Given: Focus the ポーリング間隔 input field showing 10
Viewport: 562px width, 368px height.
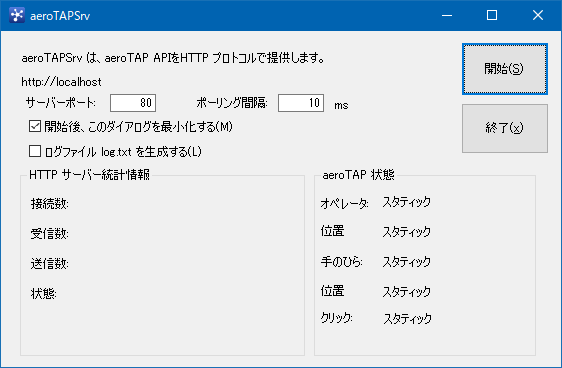Looking at the screenshot, I should click(x=301, y=103).
